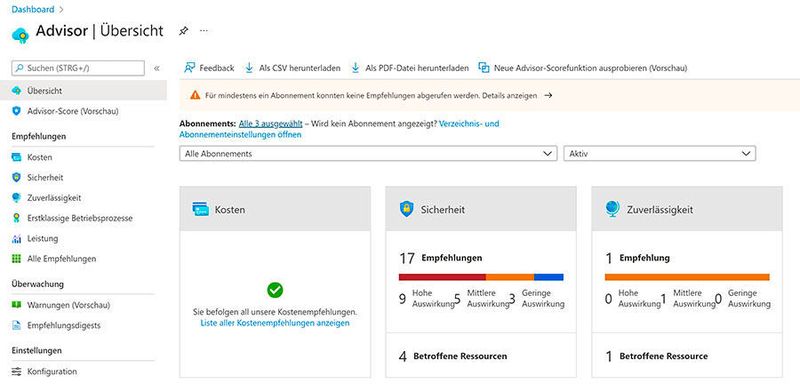Screen dimensions: 800x384
Task: Click the download icon for CSV export
Action: (x=249, y=68)
